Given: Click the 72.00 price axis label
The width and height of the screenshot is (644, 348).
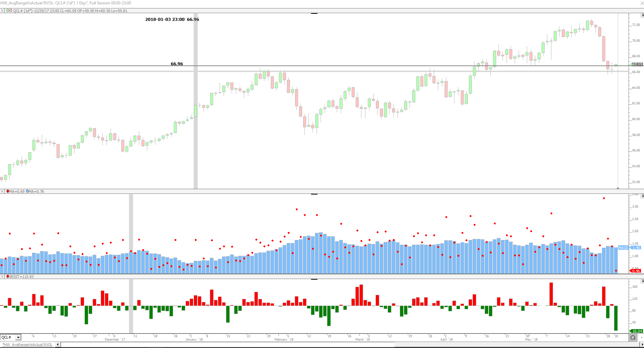Looking at the screenshot, I should click(636, 25).
